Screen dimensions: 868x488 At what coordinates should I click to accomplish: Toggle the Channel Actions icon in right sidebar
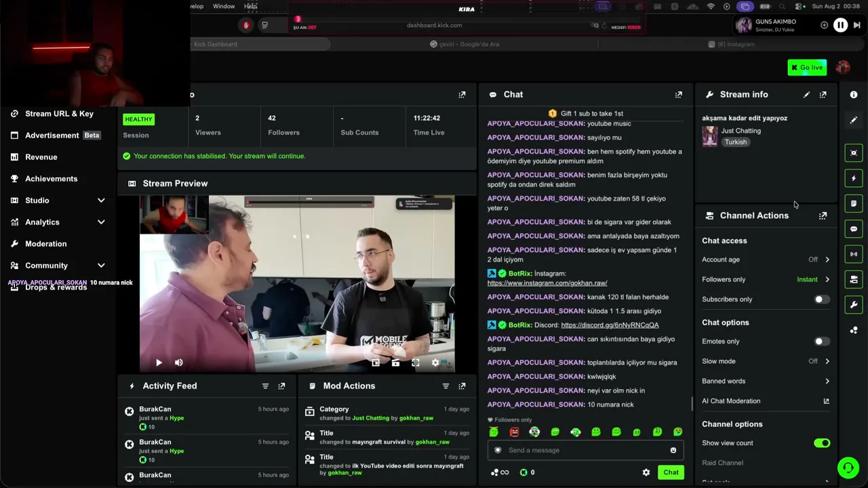tap(854, 279)
